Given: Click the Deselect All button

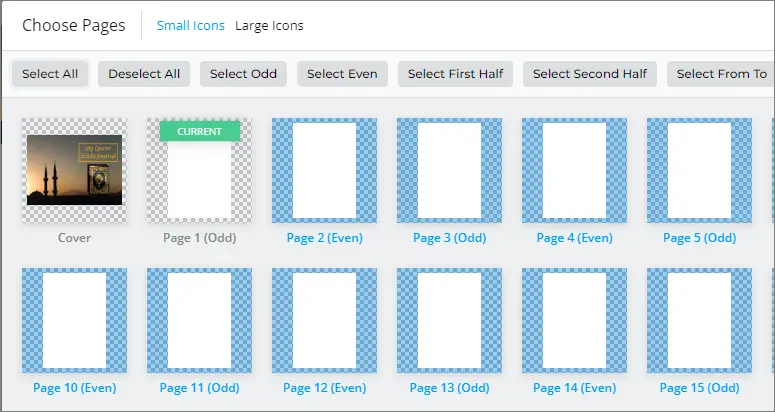Looking at the screenshot, I should (x=144, y=74).
